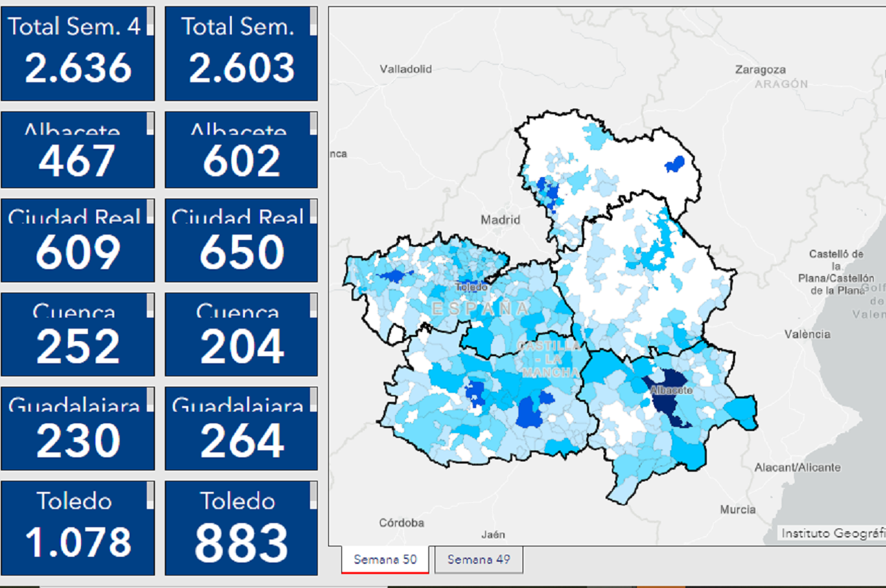Viewport: 886px width, 588px height.
Task: Click the Córdoba label on the map
Action: pyautogui.click(x=401, y=522)
